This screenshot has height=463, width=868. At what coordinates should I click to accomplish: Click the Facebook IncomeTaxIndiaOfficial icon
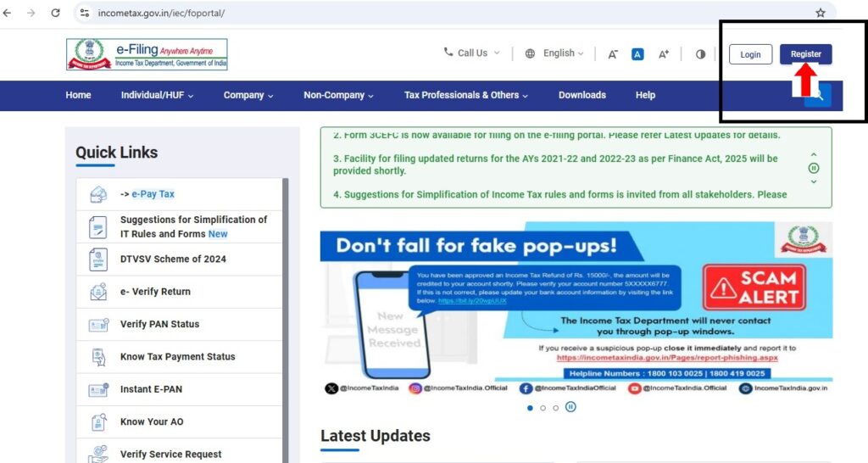(x=526, y=388)
